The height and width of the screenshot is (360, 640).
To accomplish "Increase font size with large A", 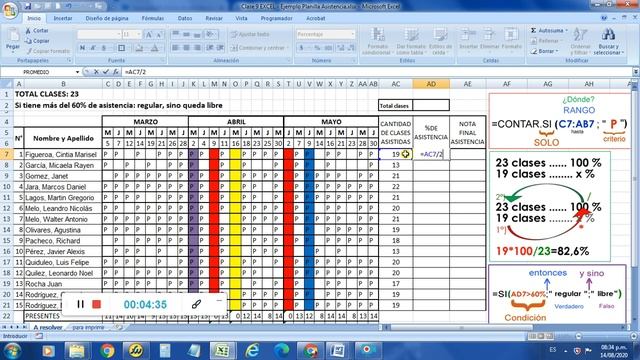I will [149, 35].
